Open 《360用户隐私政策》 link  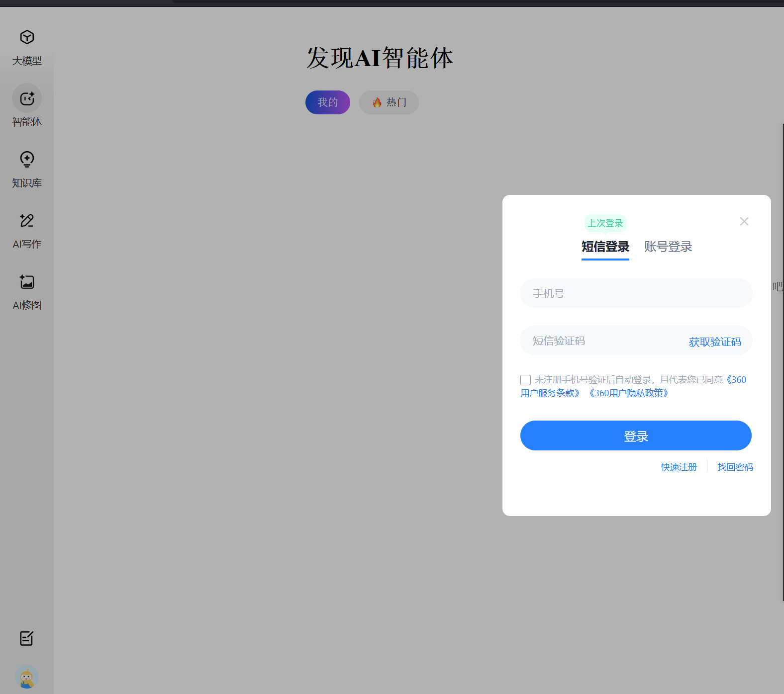click(629, 393)
